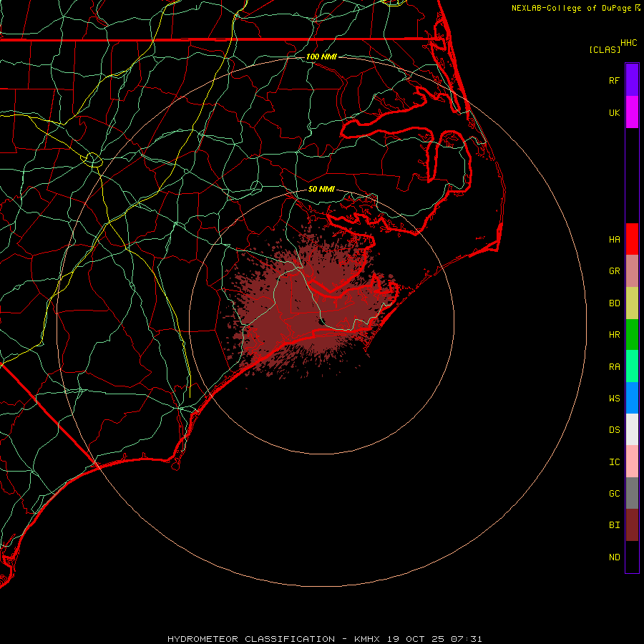This screenshot has height=644, width=644.
Task: Click the UK legend label
Action: tap(614, 112)
